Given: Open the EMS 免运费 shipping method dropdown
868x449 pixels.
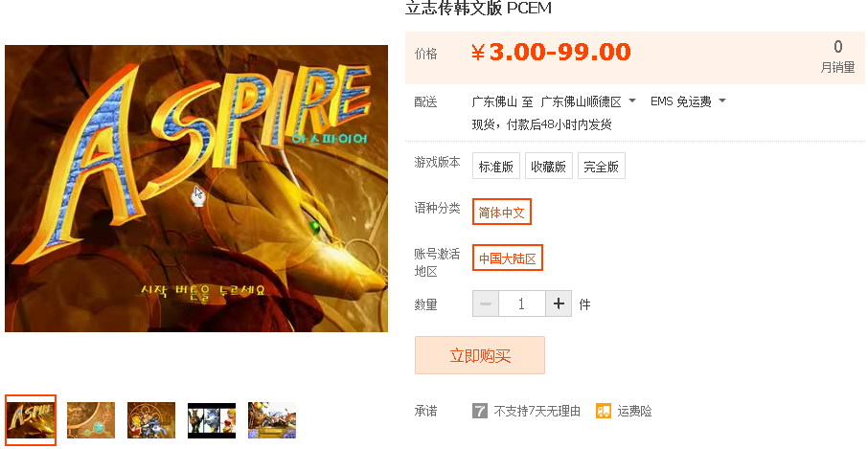Looking at the screenshot, I should pos(688,101).
